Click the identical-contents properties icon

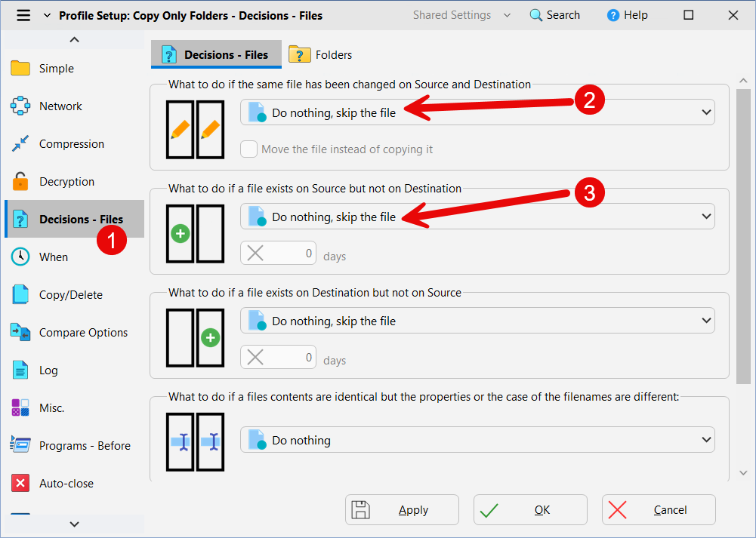196,441
